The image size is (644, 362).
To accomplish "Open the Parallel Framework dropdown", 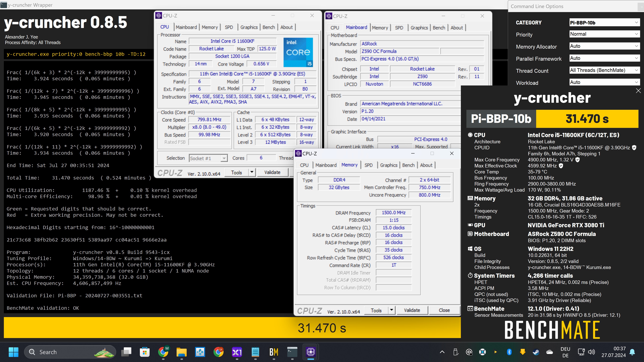I will (x=604, y=58).
